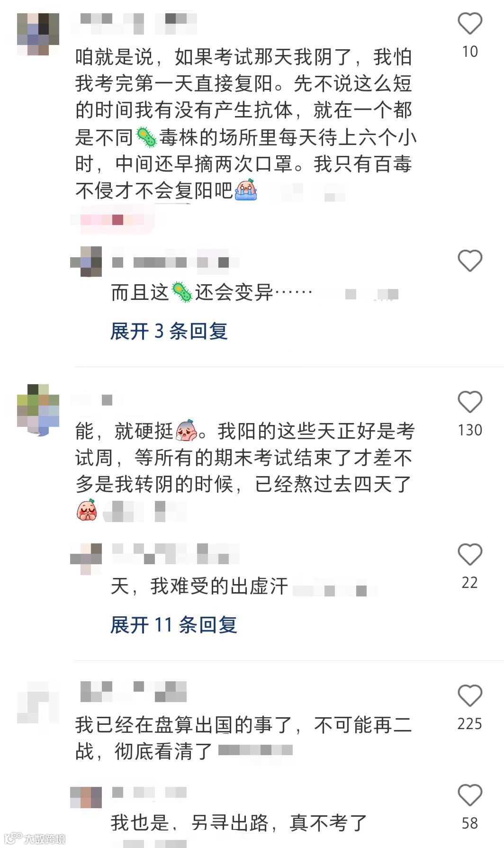Tap avatar of the '天，我难受' replier

(x=86, y=559)
